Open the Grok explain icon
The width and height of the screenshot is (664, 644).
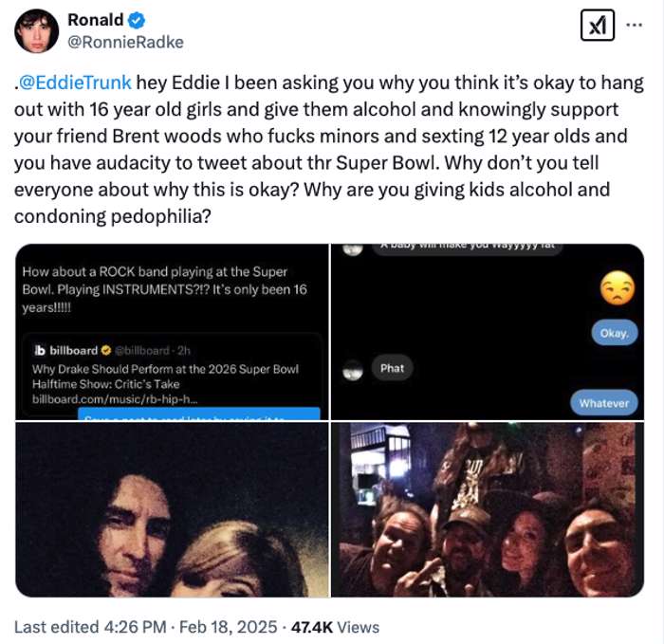tap(595, 26)
